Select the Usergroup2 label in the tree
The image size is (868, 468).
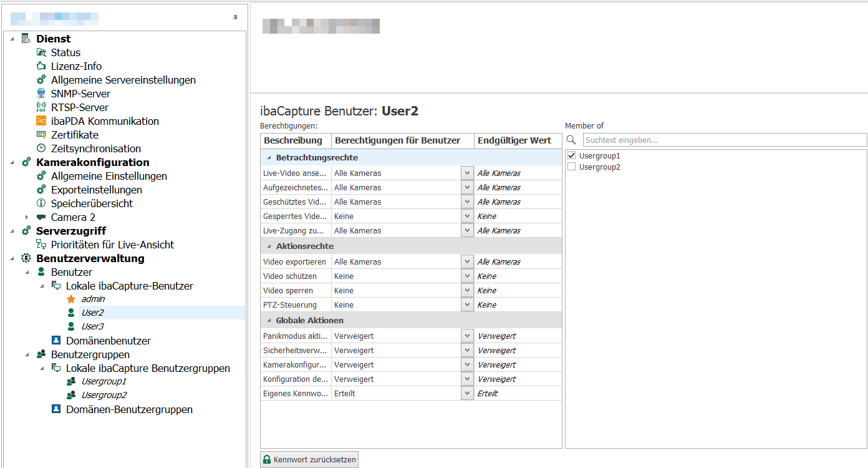click(x=104, y=395)
